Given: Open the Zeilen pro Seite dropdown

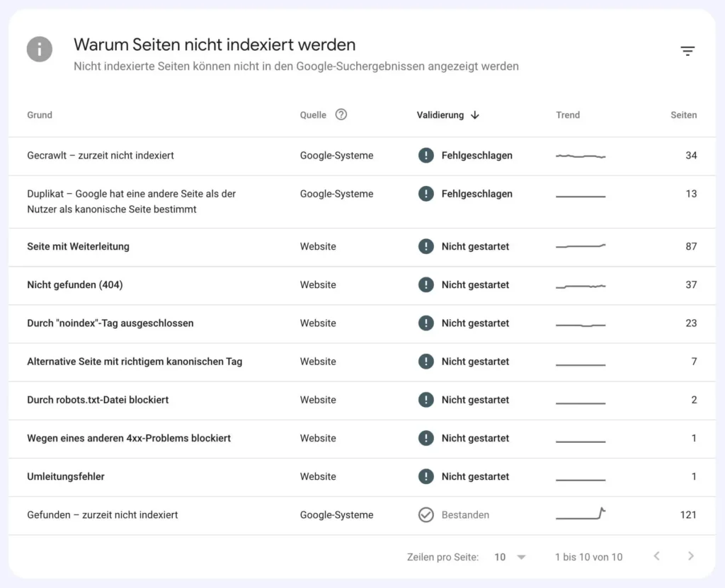Looking at the screenshot, I should 510,557.
